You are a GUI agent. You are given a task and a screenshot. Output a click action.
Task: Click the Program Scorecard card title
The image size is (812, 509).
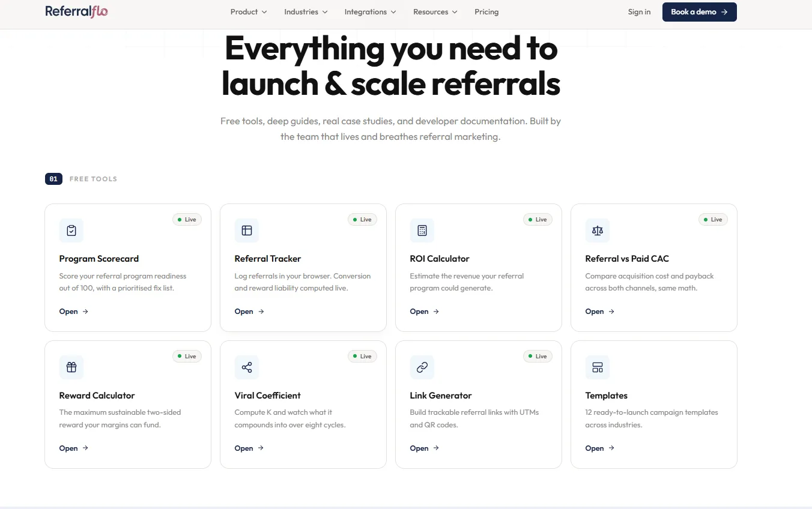click(99, 259)
